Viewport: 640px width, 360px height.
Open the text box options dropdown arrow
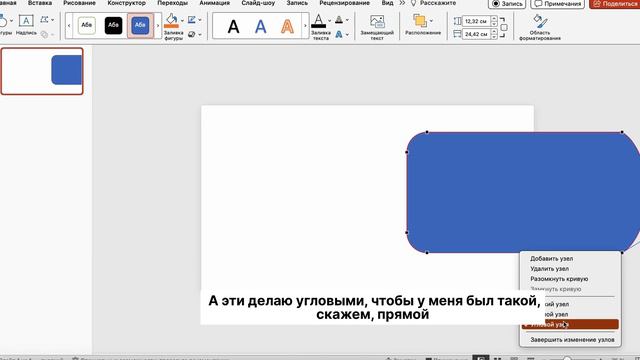53,20
